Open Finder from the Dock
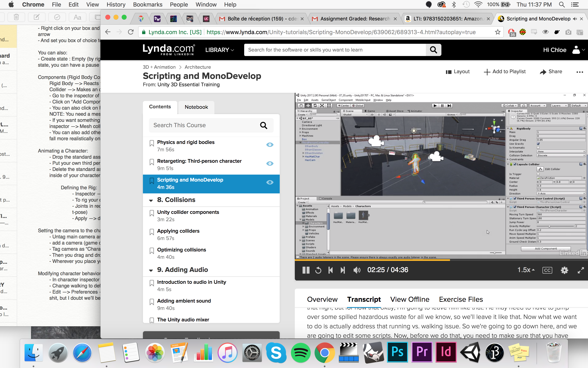Viewport: 588px width, 368px height. click(x=33, y=352)
